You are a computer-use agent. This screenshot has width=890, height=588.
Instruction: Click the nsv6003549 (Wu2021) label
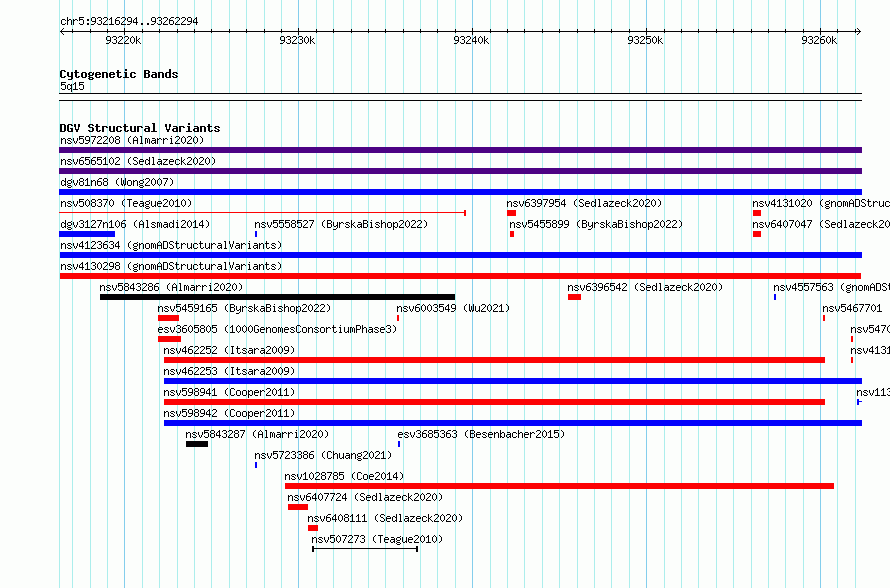[453, 308]
